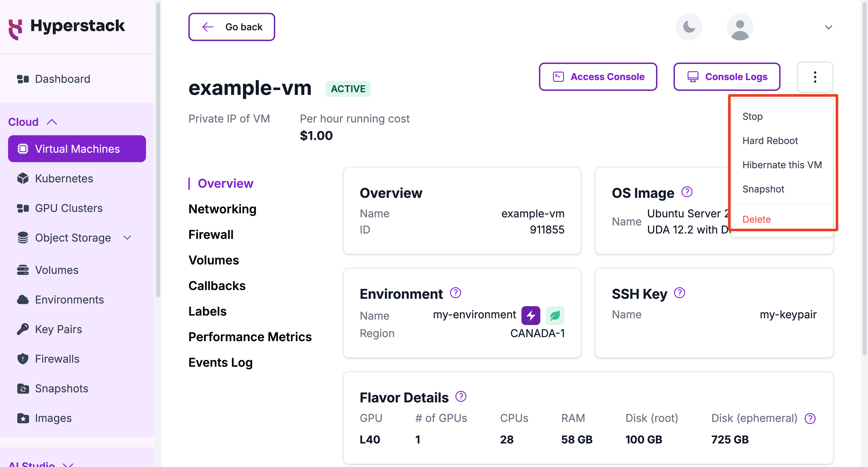Open the Labels section
This screenshot has height=467, width=868.
[207, 312]
